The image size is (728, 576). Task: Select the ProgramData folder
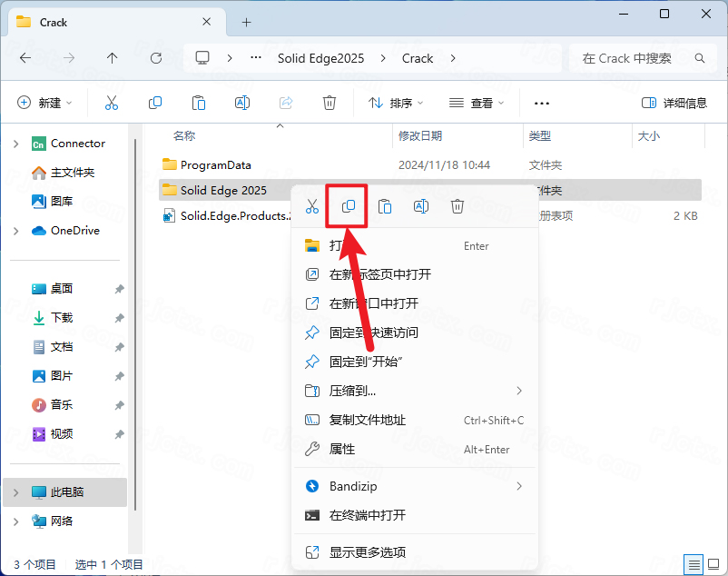[x=215, y=165]
